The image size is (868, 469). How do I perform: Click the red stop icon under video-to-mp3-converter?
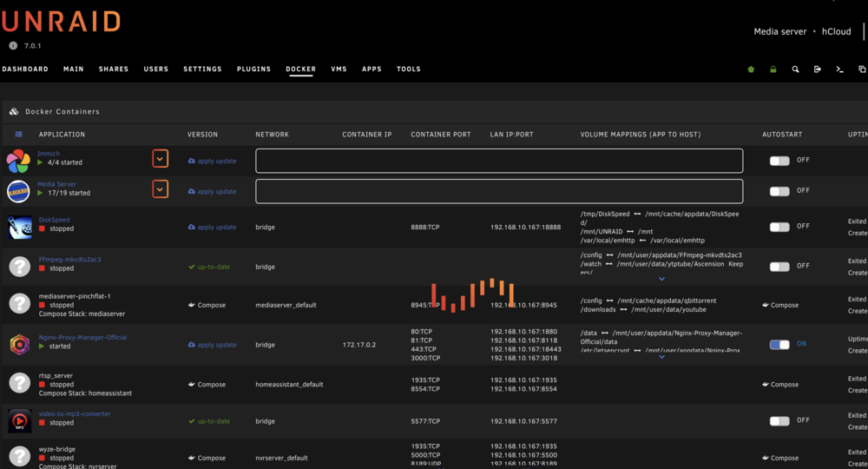(42, 423)
